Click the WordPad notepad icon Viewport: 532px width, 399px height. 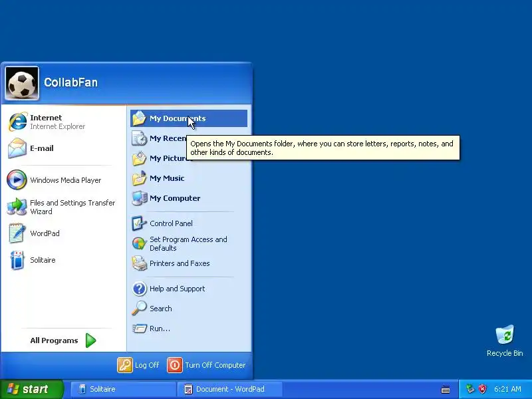click(17, 233)
